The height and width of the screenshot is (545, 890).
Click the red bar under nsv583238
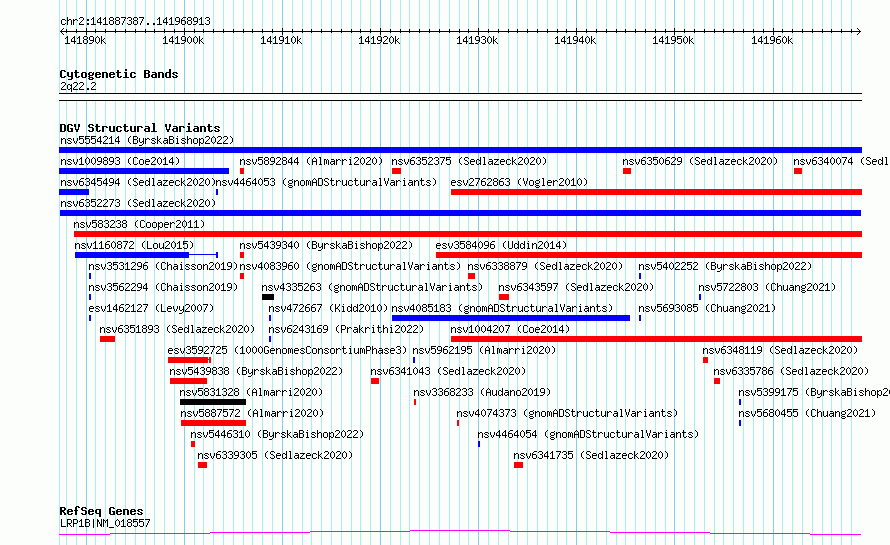click(x=468, y=234)
